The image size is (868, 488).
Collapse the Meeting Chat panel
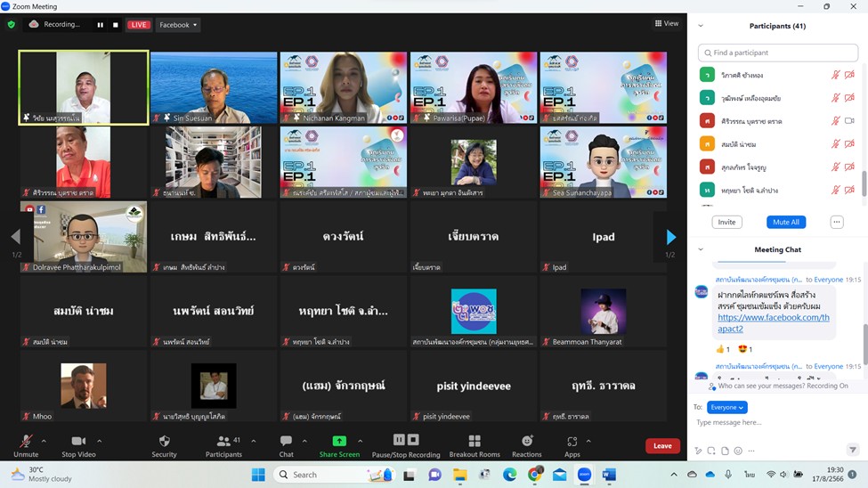pos(701,249)
